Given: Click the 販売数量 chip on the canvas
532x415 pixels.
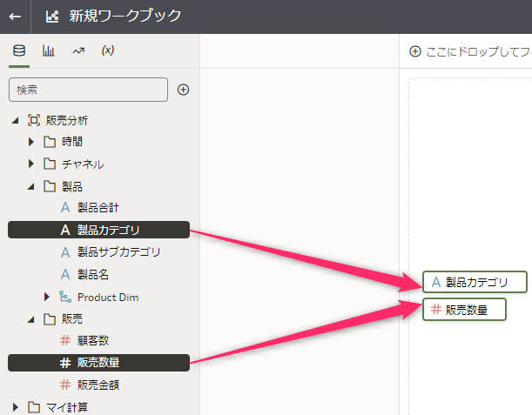Looking at the screenshot, I should (x=464, y=309).
